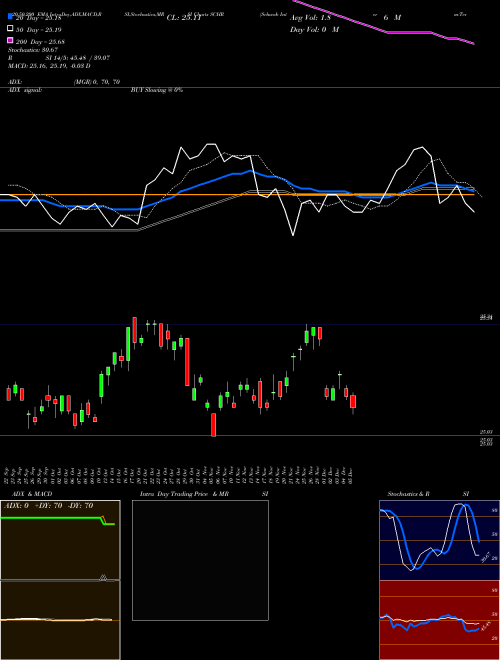
Task: Click the white 50 Day EMA legend swatch
Action: [10, 29]
